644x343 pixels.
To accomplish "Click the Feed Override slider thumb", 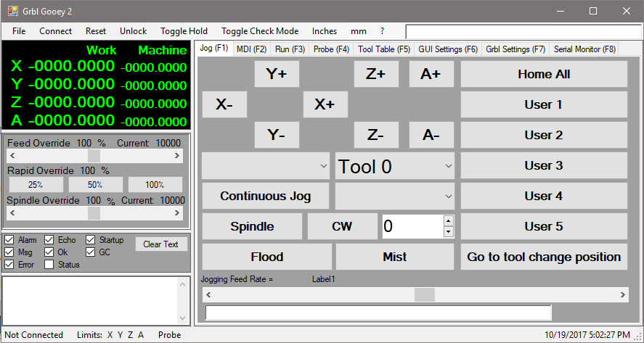I will click(94, 156).
